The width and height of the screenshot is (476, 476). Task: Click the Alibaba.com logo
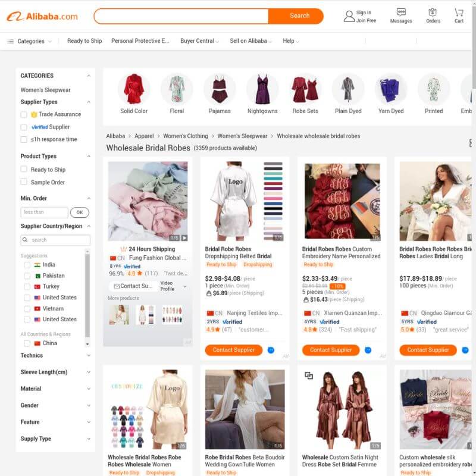tap(42, 16)
